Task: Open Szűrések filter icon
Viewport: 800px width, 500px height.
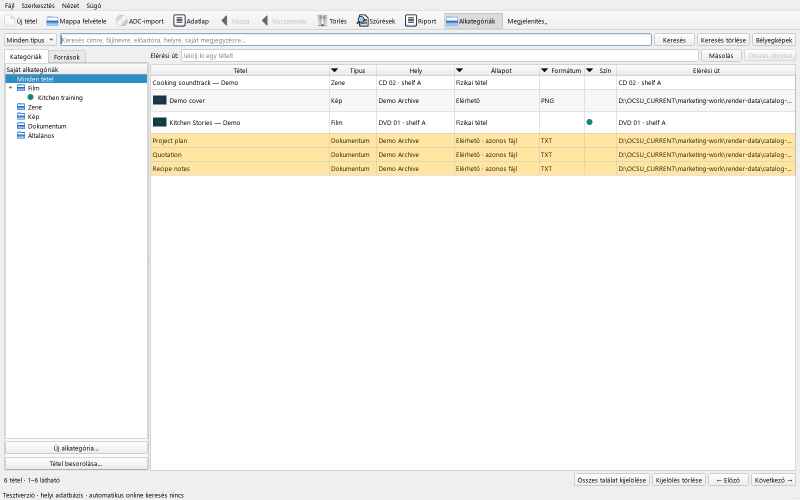Action: [x=362, y=21]
